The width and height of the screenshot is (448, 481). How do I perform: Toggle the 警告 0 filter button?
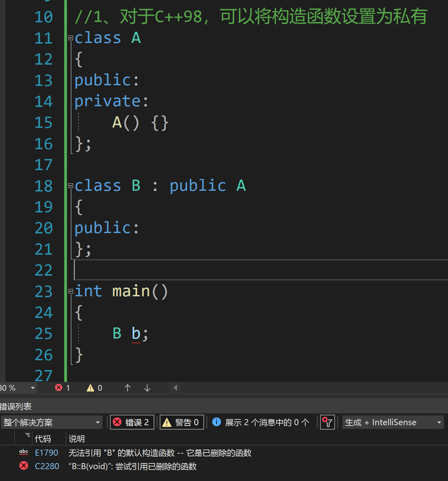point(182,422)
